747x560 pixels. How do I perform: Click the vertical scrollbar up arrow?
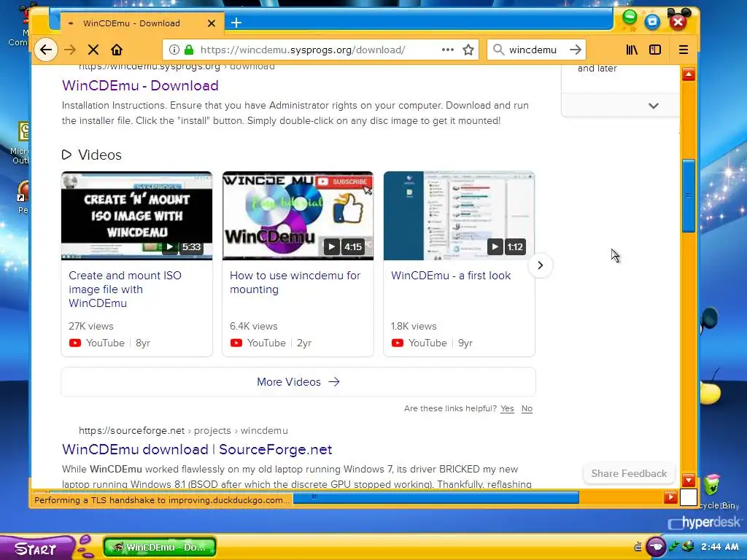point(689,74)
